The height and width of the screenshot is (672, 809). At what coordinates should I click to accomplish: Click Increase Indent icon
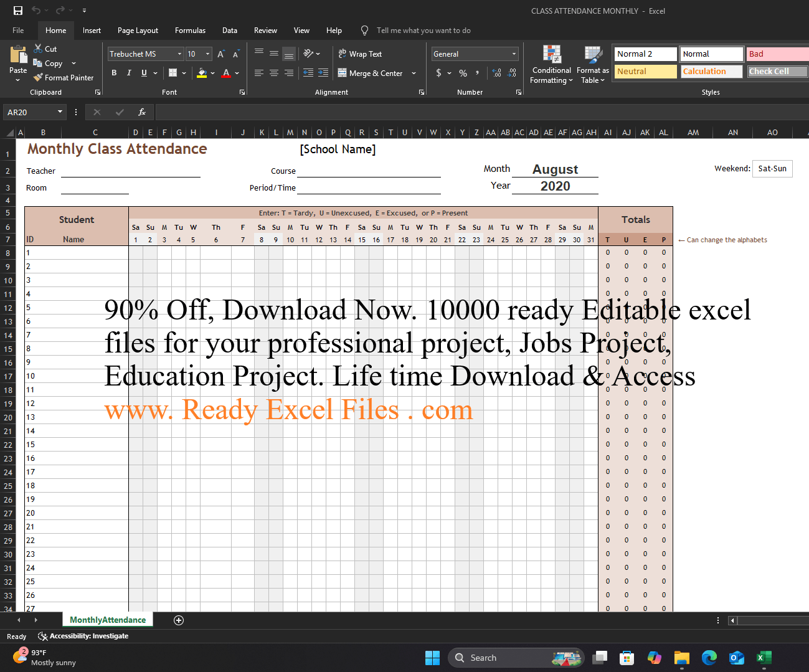[x=323, y=73]
